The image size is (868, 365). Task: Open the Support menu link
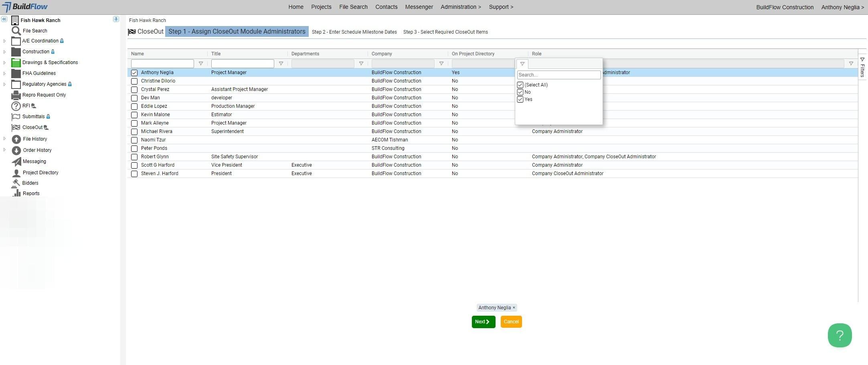tap(501, 7)
